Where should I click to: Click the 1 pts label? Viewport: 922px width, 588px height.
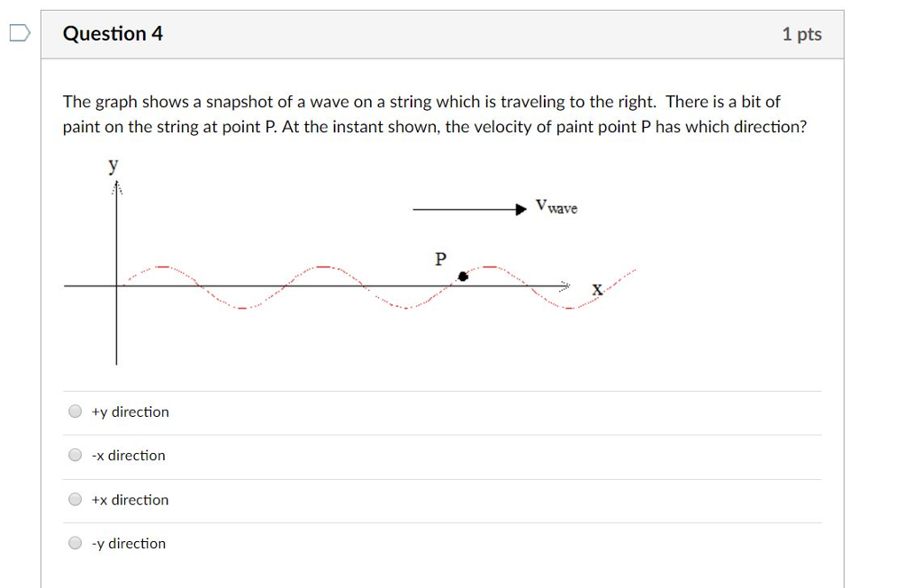coord(802,33)
